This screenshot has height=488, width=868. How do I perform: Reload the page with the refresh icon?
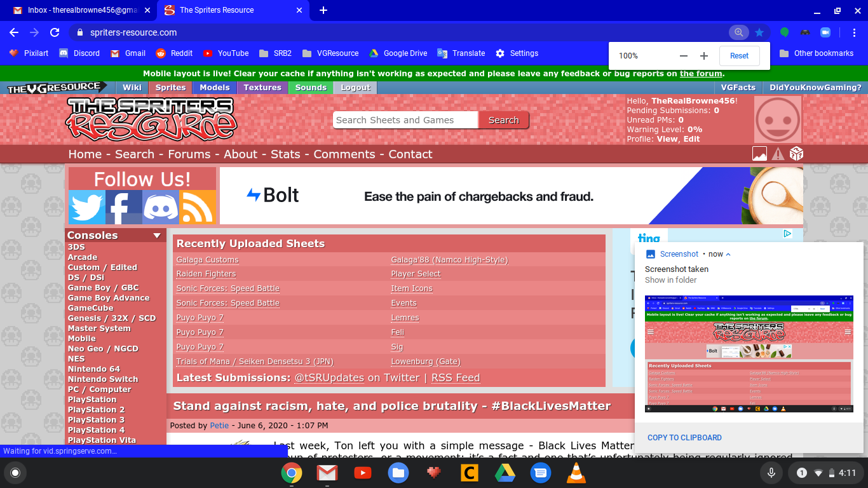(55, 32)
